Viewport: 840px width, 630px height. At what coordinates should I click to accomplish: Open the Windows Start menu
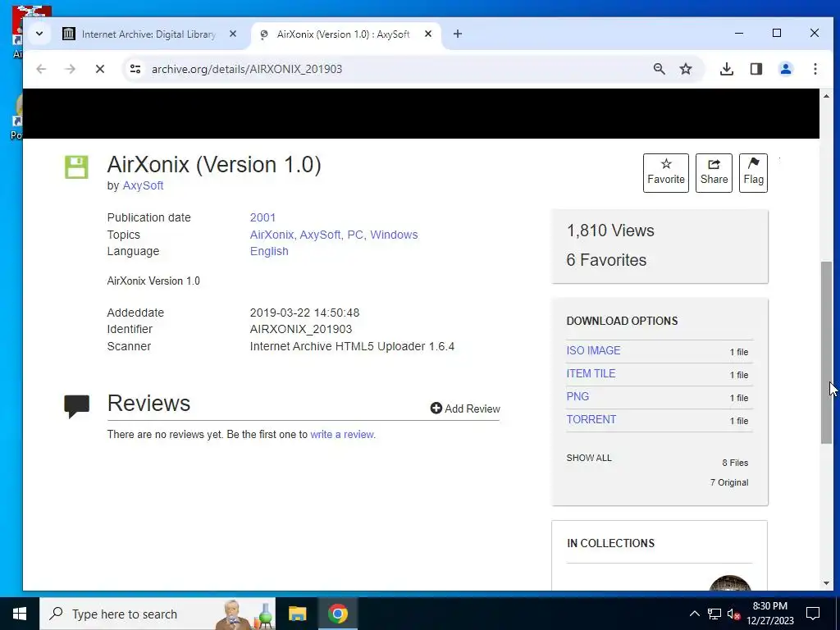[20, 614]
